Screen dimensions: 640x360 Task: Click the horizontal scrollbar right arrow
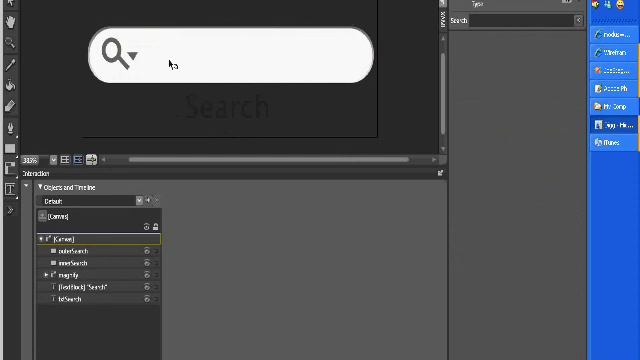tap(433, 160)
